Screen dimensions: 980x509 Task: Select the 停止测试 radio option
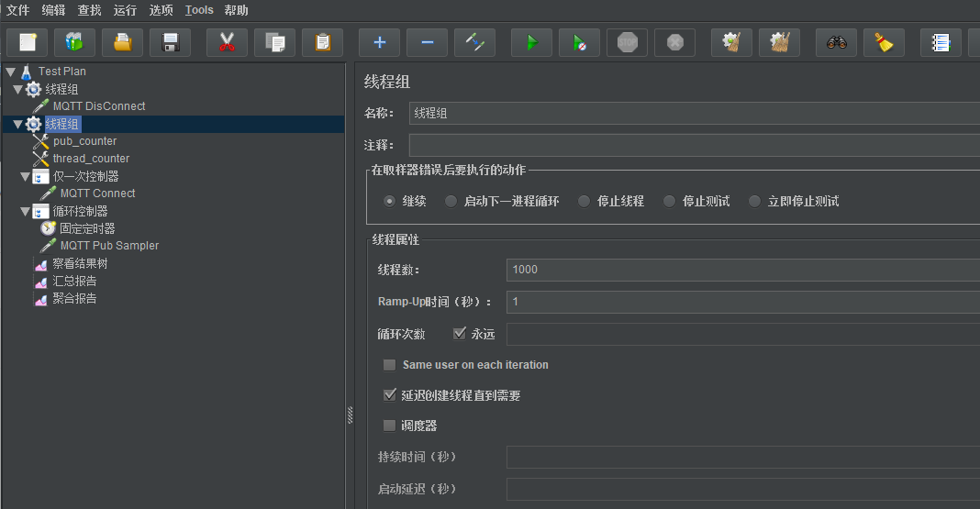669,201
